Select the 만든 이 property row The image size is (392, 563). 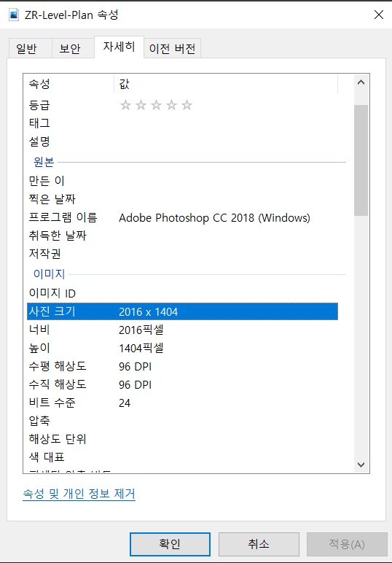[x=183, y=181]
